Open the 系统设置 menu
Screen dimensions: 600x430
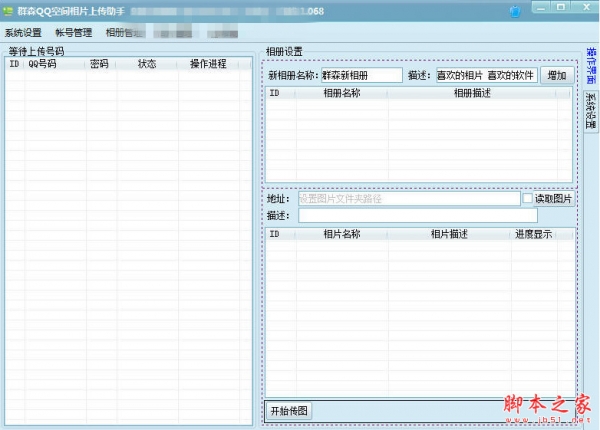point(23,33)
